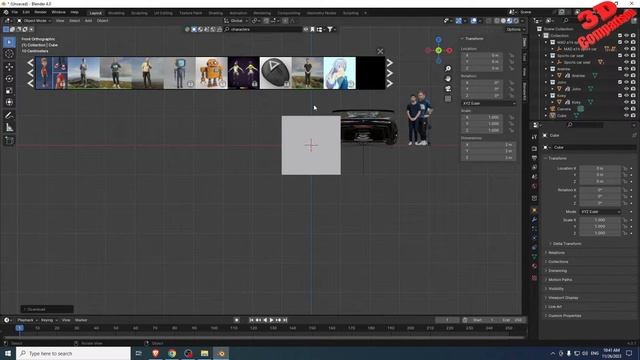Toggle Wireframe viewport shading mode
The width and height of the screenshot is (640, 360).
pos(497,20)
